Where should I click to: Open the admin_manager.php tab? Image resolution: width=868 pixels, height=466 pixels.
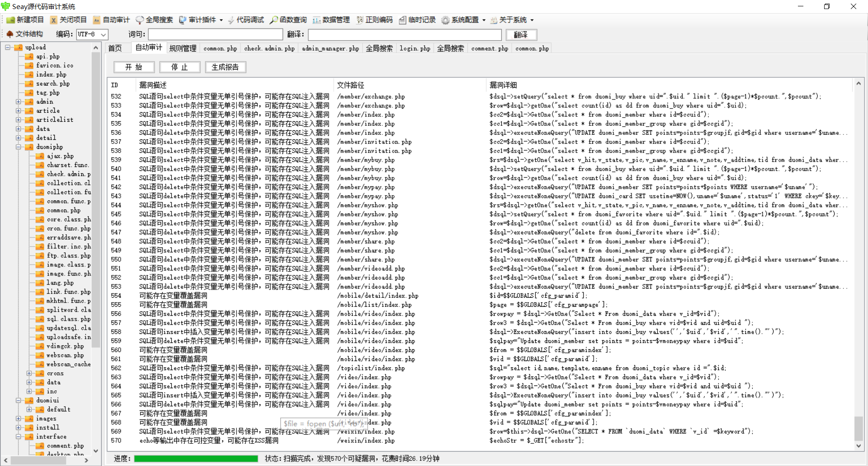click(330, 48)
